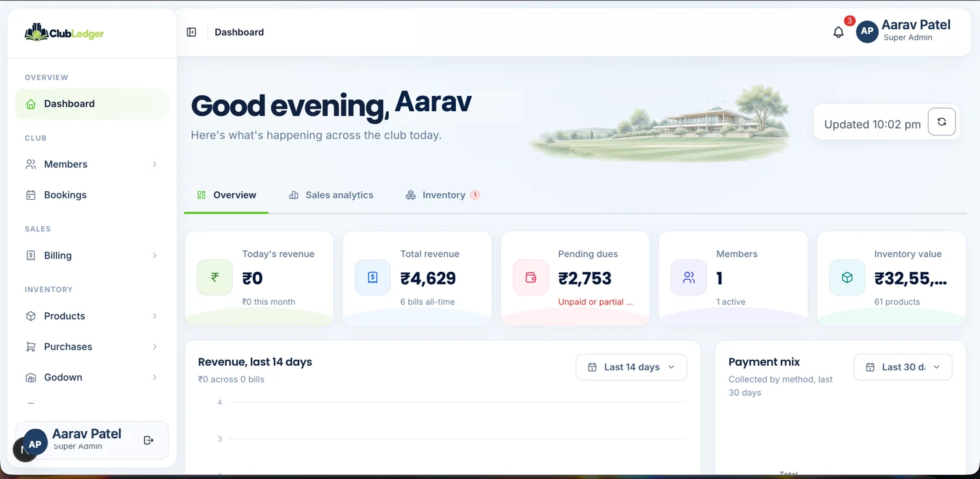Click the cube icon on Inventory value
Screen dimensions: 980x479
pyautogui.click(x=847, y=278)
